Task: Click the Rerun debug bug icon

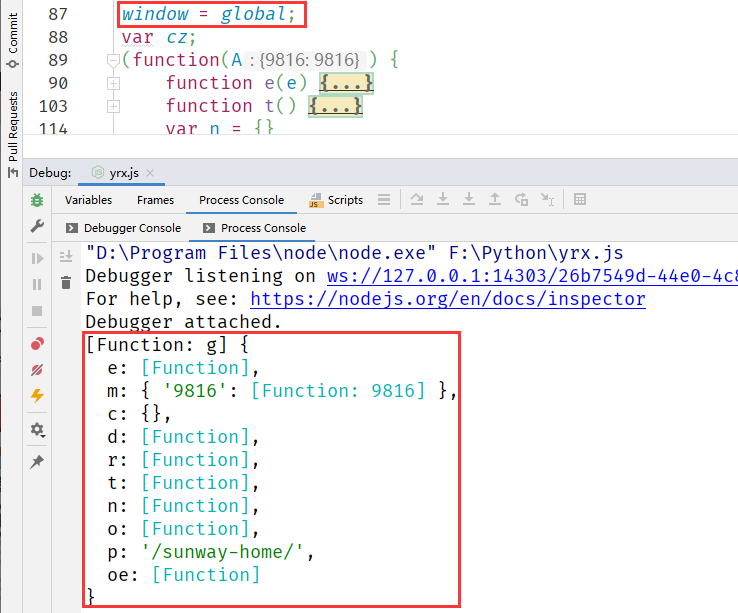Action: click(x=37, y=201)
